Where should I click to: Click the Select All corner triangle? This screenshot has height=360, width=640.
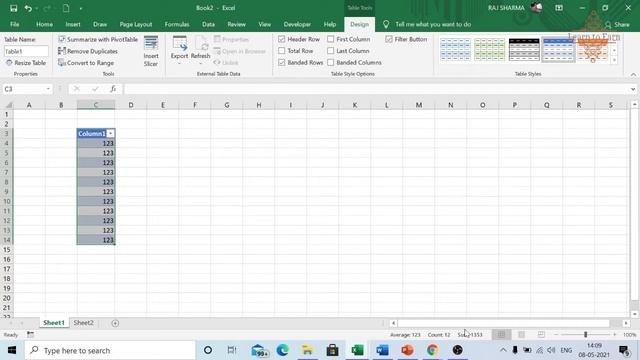(x=8, y=105)
